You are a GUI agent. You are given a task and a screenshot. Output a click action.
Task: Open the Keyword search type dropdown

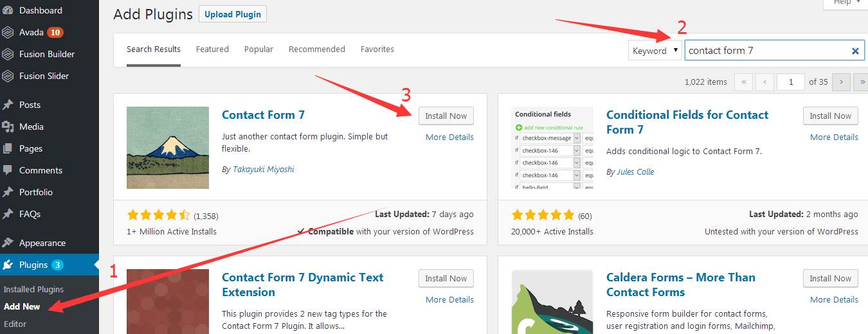[x=655, y=51]
